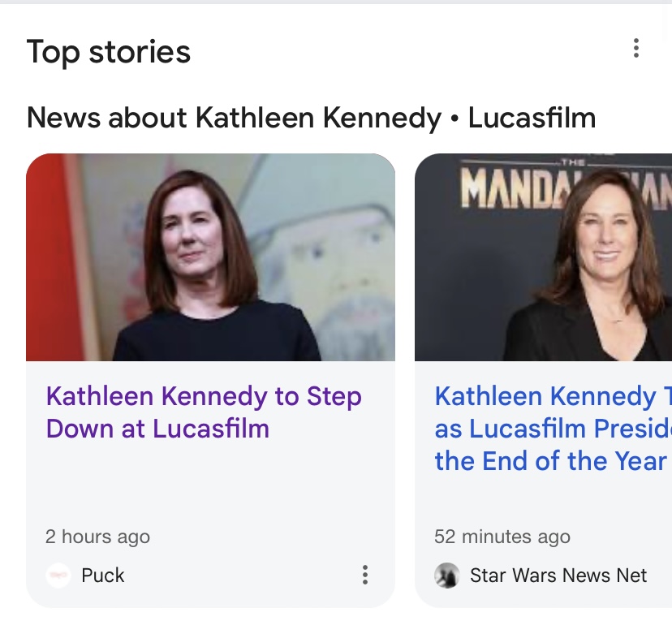Image resolution: width=672 pixels, height=621 pixels.
Task: Click the "52 minutes ago" timestamp
Action: tap(502, 537)
